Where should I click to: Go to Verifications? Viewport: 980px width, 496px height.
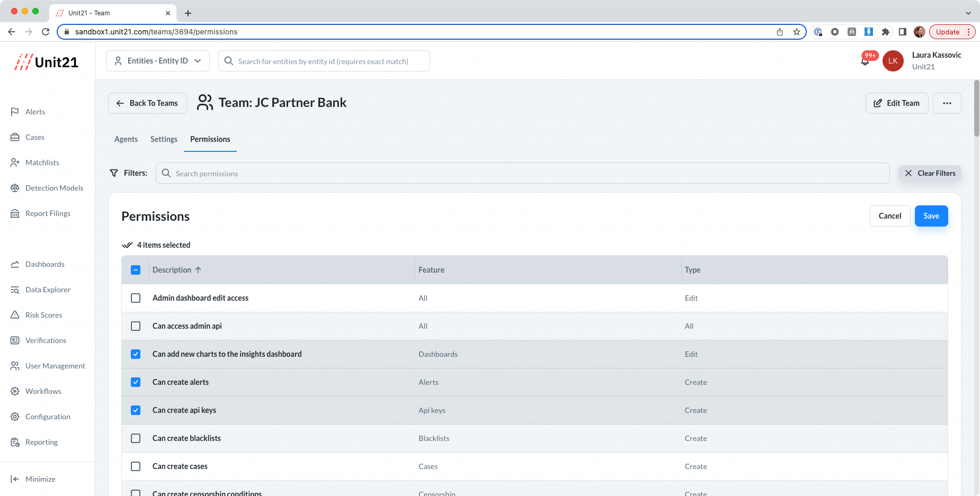point(46,340)
